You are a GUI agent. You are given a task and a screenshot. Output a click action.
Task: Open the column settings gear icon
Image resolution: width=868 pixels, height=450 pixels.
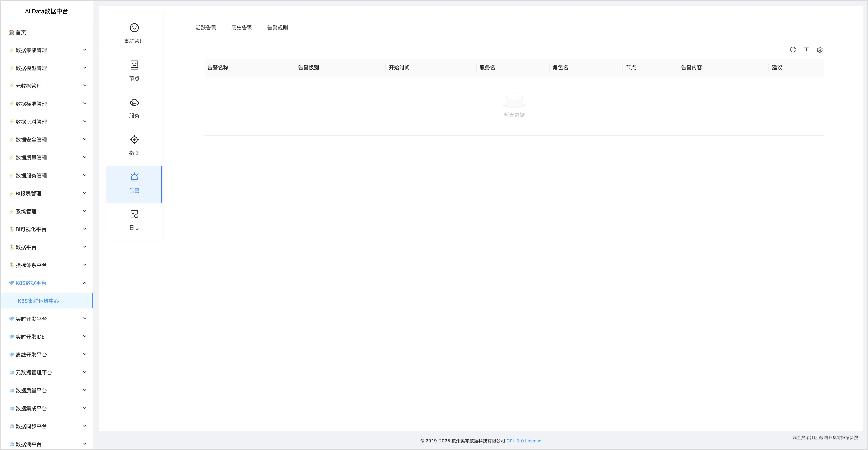pos(820,50)
